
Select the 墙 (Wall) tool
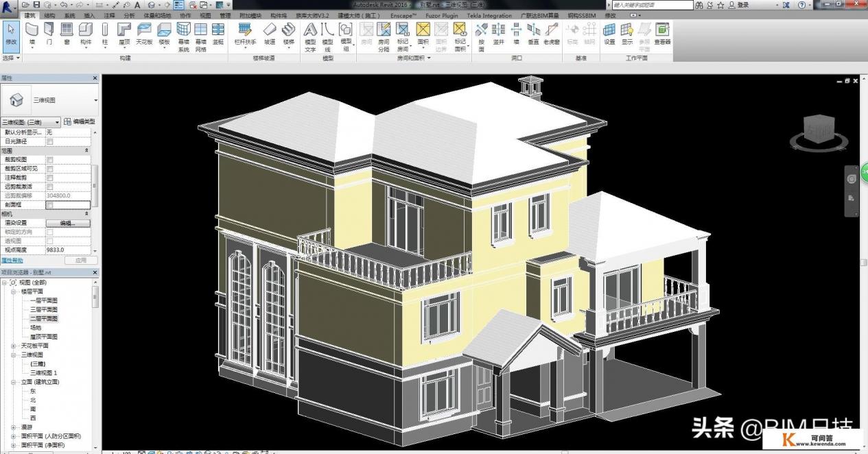coord(32,34)
